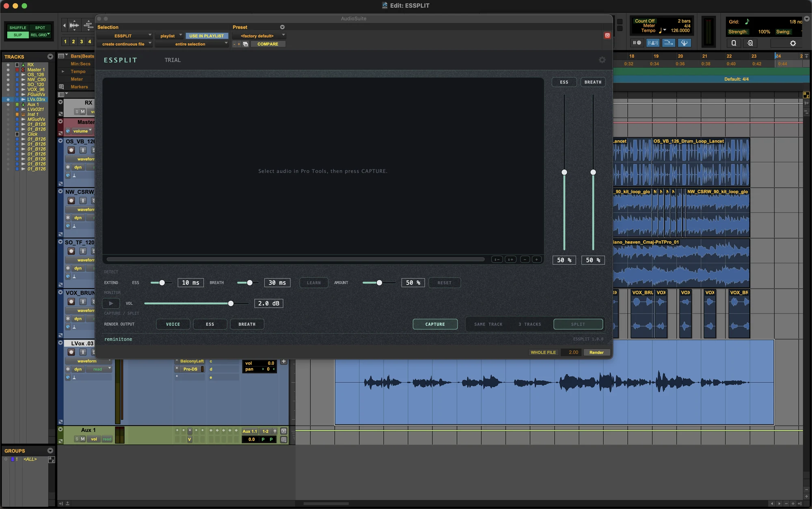Click the previous preset minus button

[x=234, y=44]
